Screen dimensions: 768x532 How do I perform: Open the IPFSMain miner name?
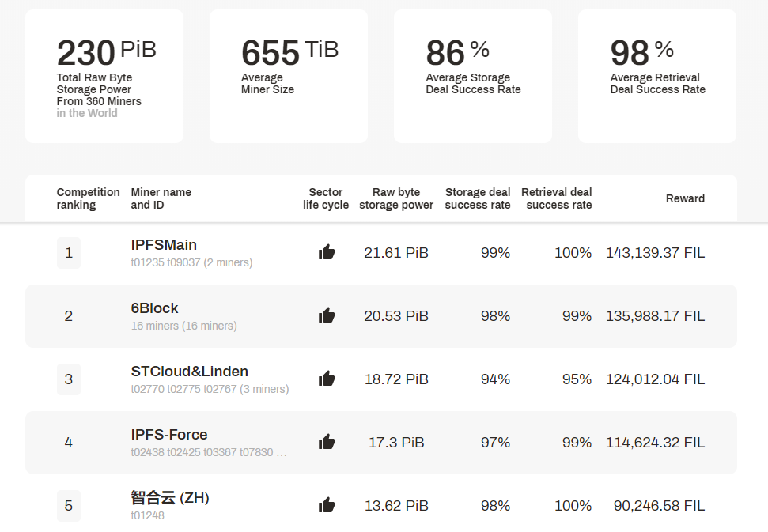tap(164, 245)
